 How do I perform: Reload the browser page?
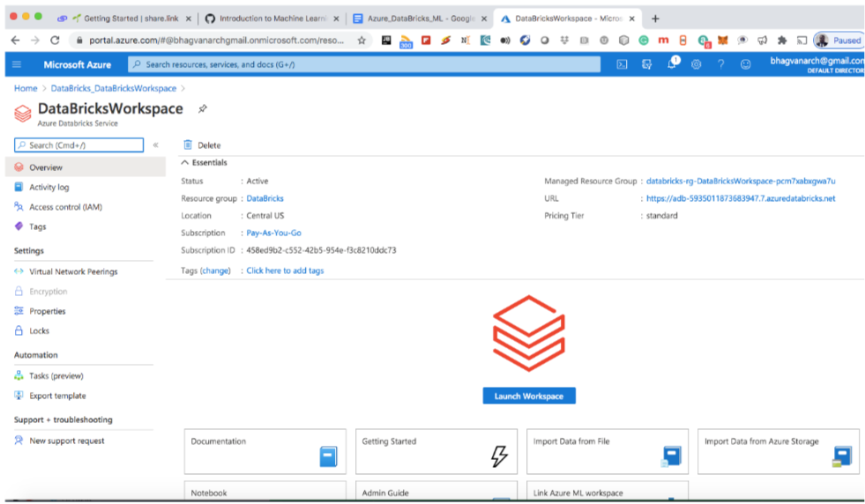click(x=55, y=41)
